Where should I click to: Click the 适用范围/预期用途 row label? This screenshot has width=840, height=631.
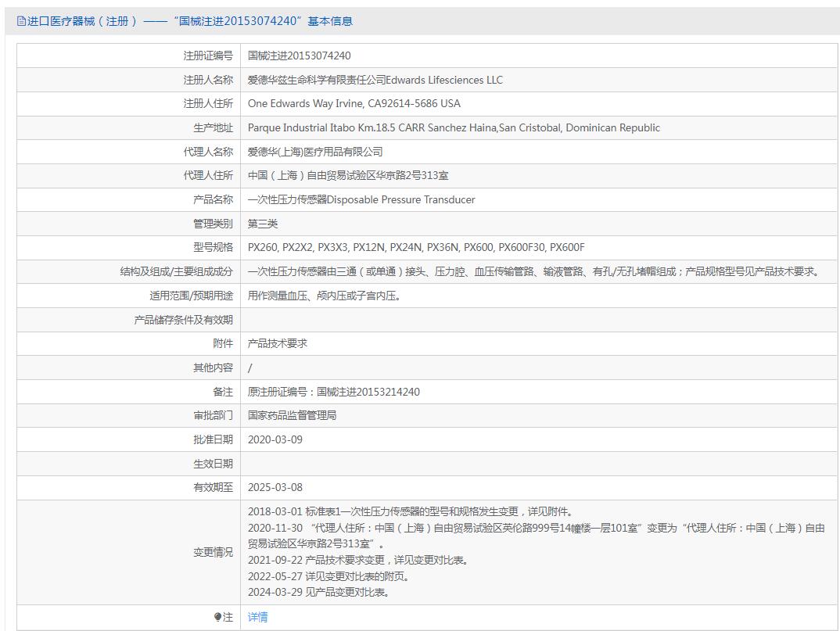192,296
